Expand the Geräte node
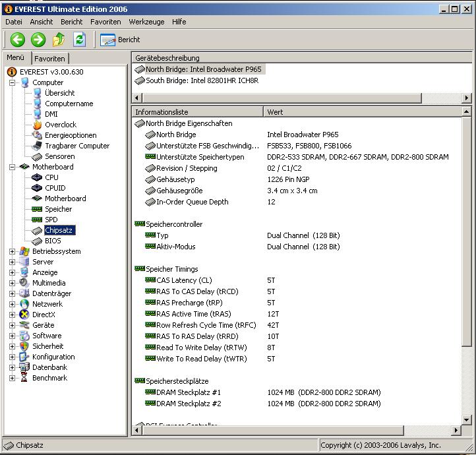Image resolution: width=476 pixels, height=455 pixels. pyautogui.click(x=12, y=325)
